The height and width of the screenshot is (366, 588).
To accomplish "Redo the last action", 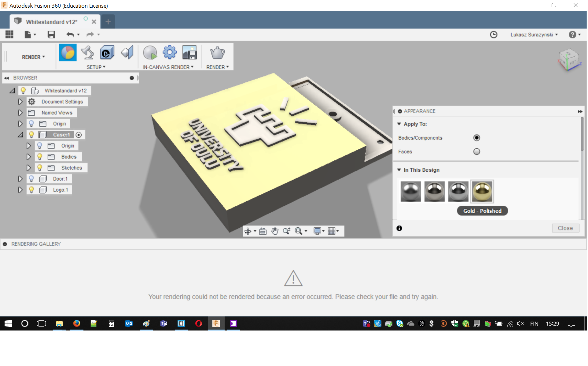I will coord(90,35).
